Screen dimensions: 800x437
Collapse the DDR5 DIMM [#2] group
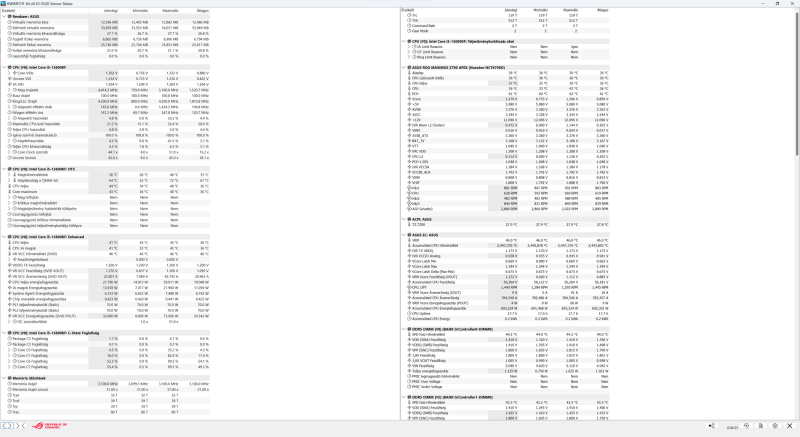click(404, 397)
